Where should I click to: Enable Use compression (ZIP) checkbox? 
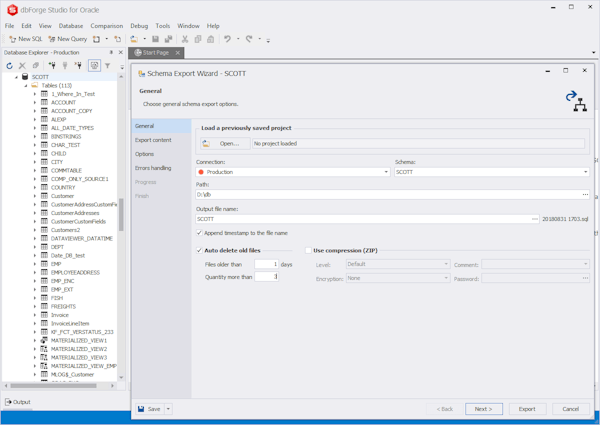308,251
